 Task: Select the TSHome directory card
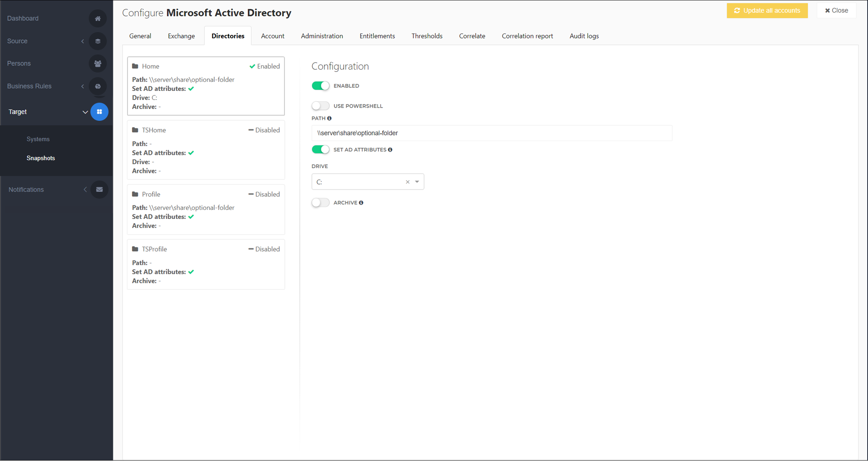click(x=206, y=150)
